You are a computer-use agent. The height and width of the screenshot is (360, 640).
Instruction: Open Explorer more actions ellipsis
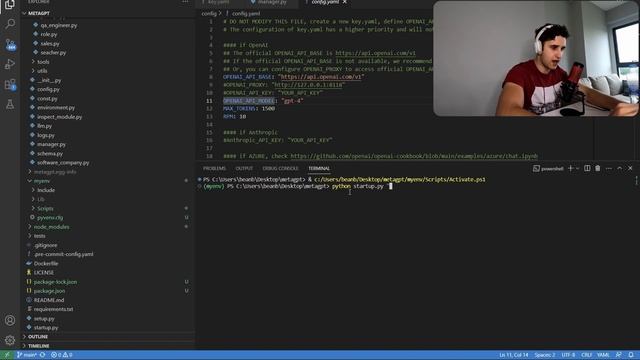coord(185,2)
